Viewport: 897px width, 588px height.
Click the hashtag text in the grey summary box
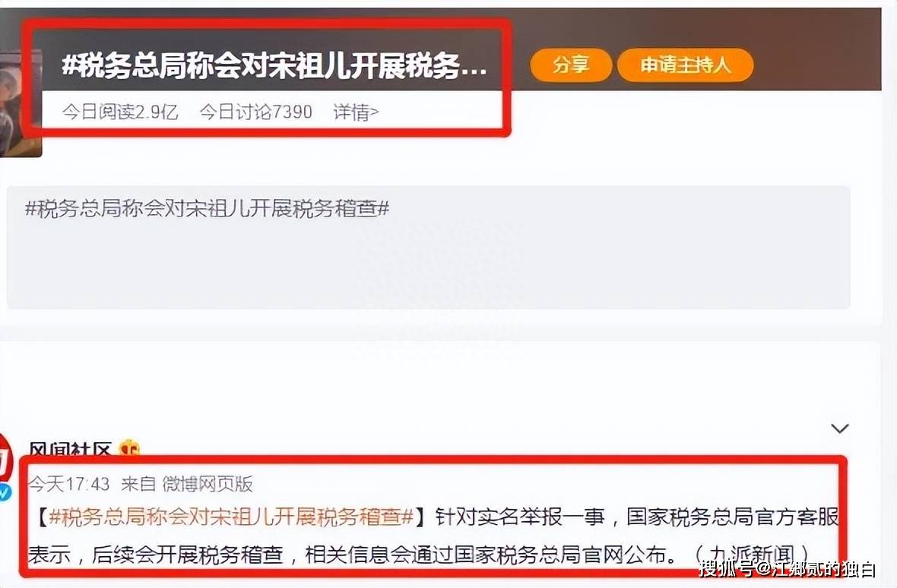click(x=207, y=209)
